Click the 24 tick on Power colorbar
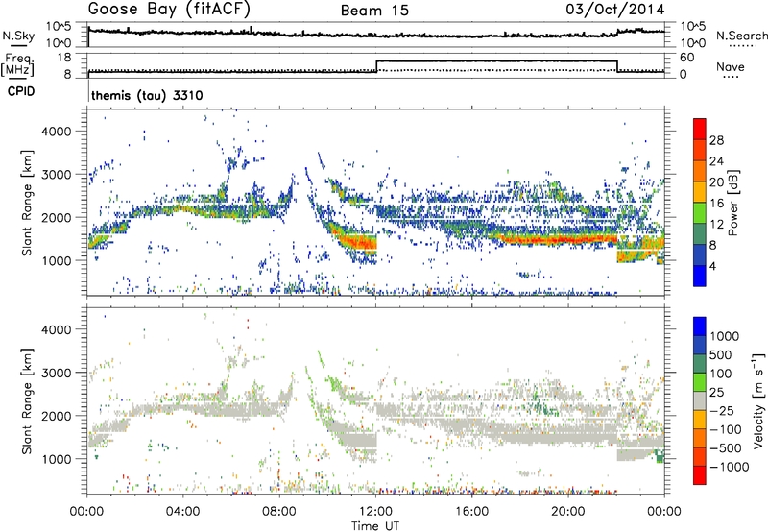Viewport: 768px width, 532px height. tap(716, 161)
